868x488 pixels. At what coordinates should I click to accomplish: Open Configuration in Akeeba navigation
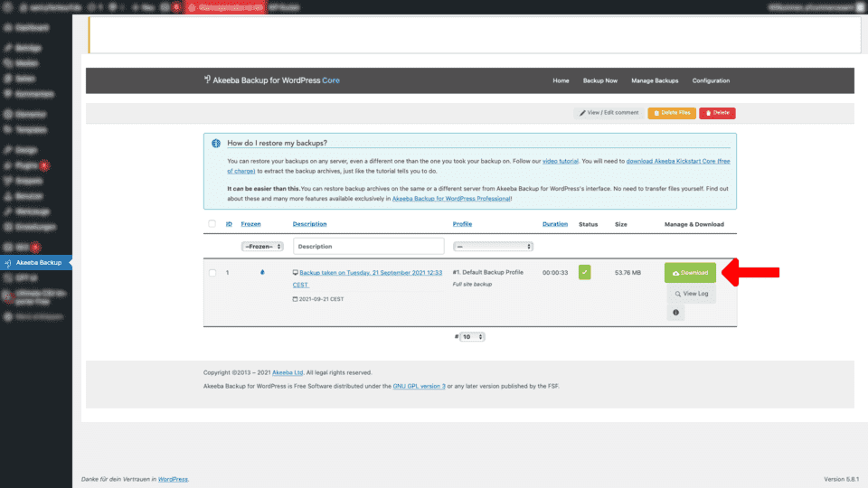click(711, 80)
